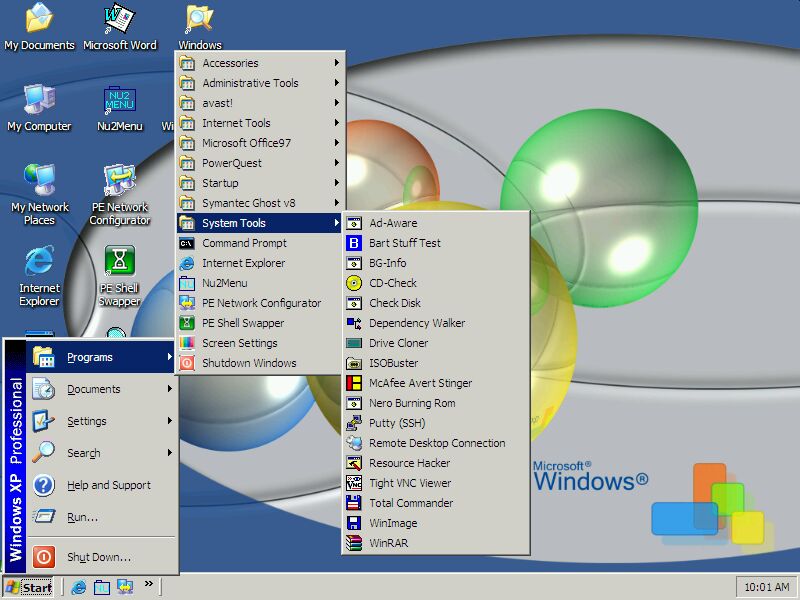Open BG-Info menu entry
The image size is (800, 600).
click(x=436, y=263)
